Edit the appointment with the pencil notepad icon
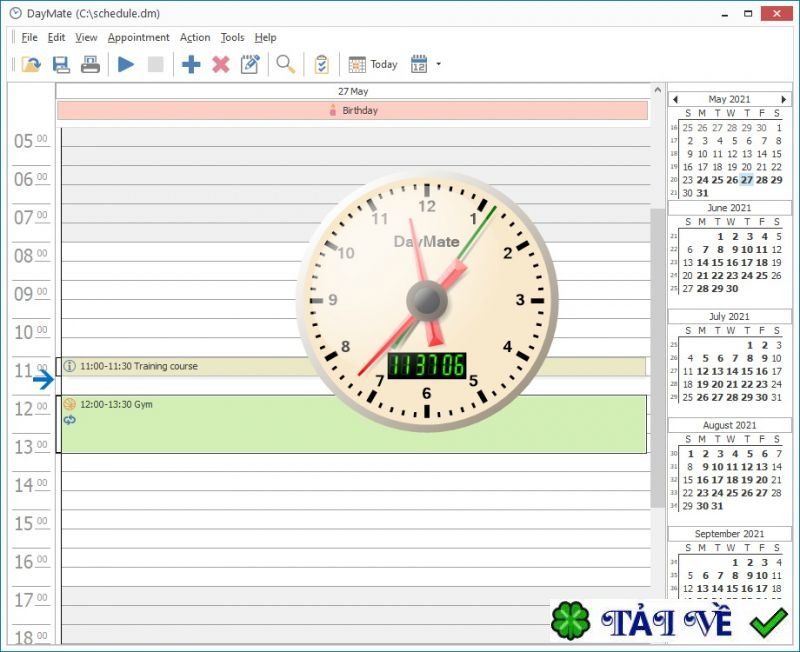This screenshot has width=800, height=652. 250,64
